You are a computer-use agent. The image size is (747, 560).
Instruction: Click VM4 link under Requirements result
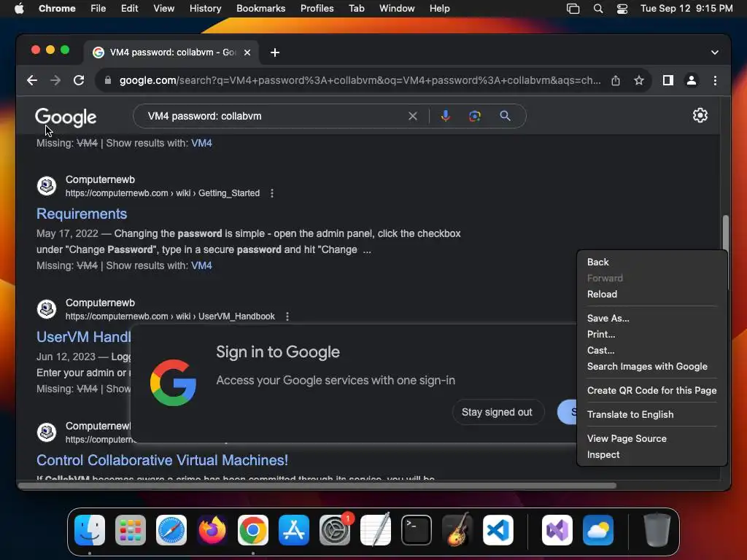[201, 265]
